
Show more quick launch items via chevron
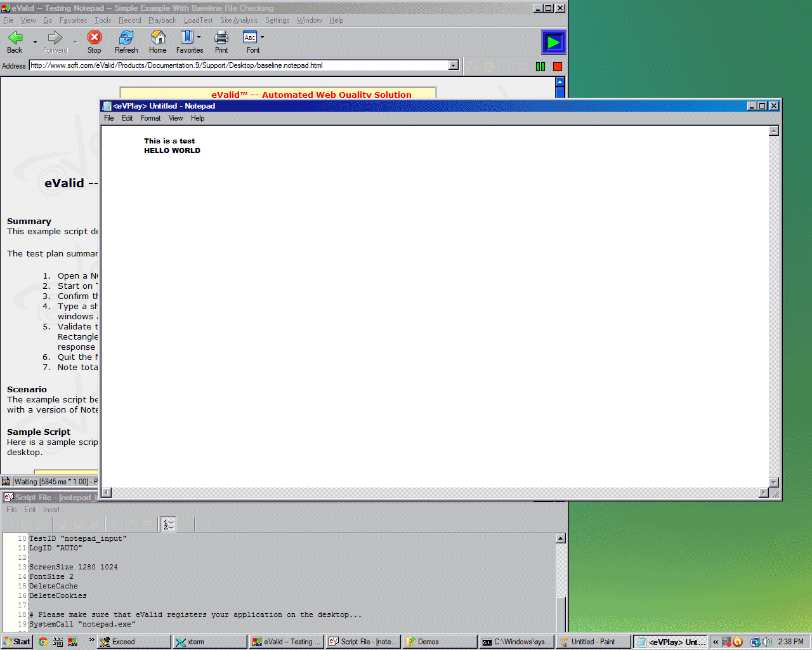91,640
